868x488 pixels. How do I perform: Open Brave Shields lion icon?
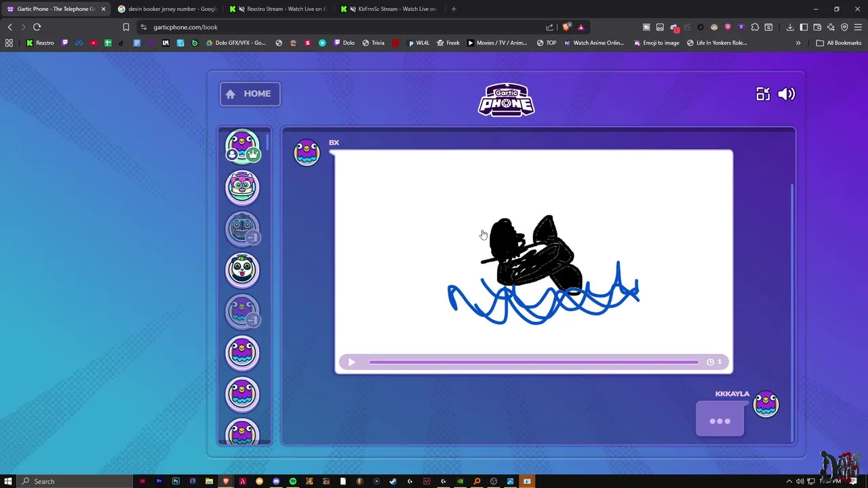tap(566, 27)
